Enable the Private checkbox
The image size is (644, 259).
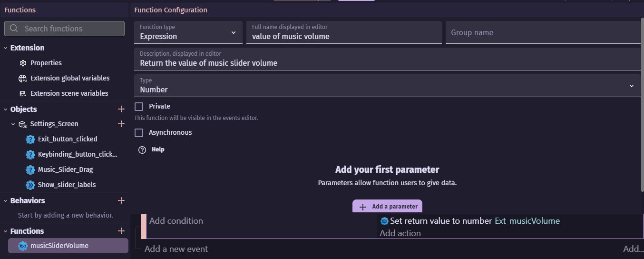139,106
